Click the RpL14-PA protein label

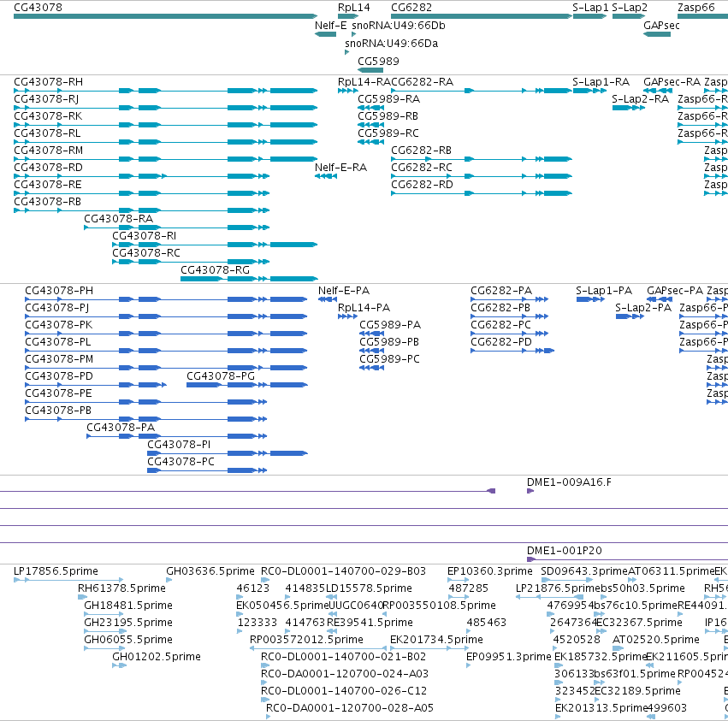click(364, 308)
